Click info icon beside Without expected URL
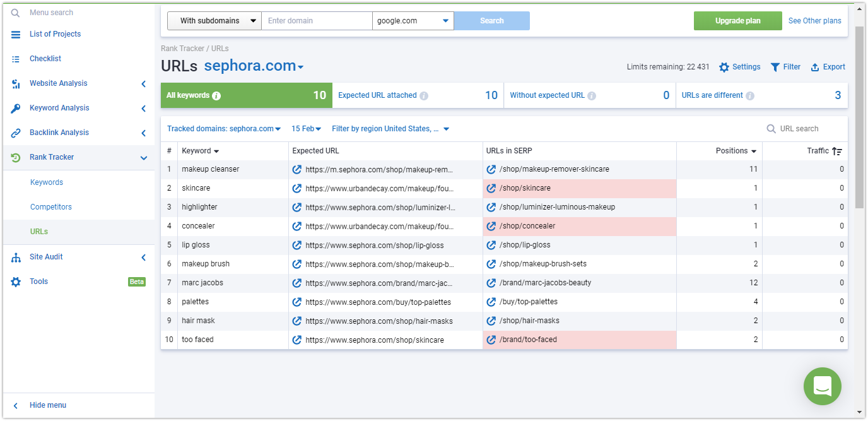 [592, 96]
